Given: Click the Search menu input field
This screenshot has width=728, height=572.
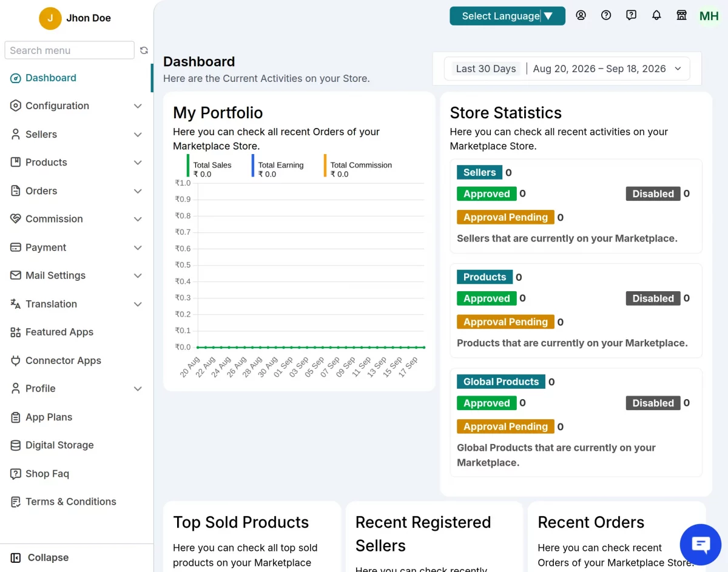Looking at the screenshot, I should click(69, 50).
